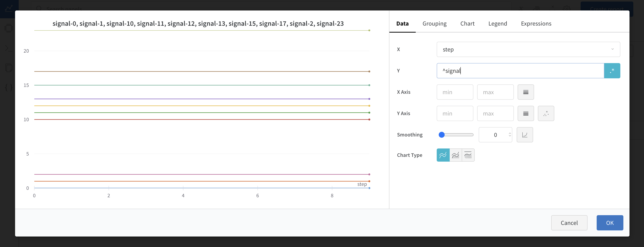The width and height of the screenshot is (644, 247).
Task: Switch to the Grouping tab
Action: pyautogui.click(x=434, y=23)
